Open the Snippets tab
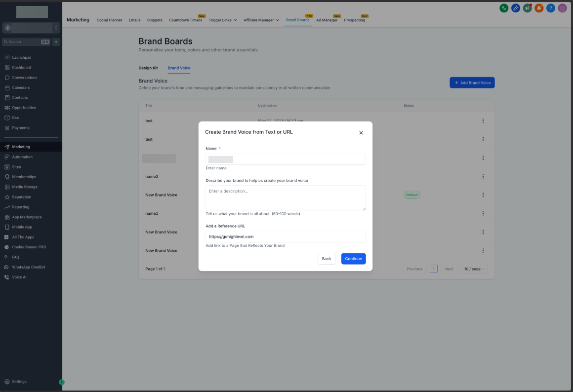This screenshot has width=573, height=392. click(x=155, y=20)
